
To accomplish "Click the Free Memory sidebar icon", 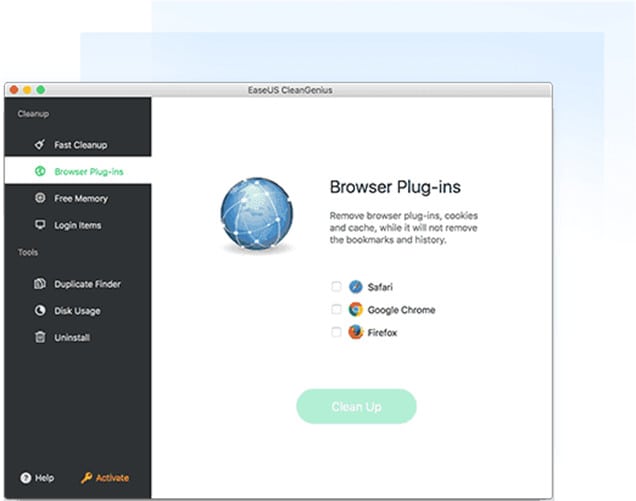I will tap(40, 198).
